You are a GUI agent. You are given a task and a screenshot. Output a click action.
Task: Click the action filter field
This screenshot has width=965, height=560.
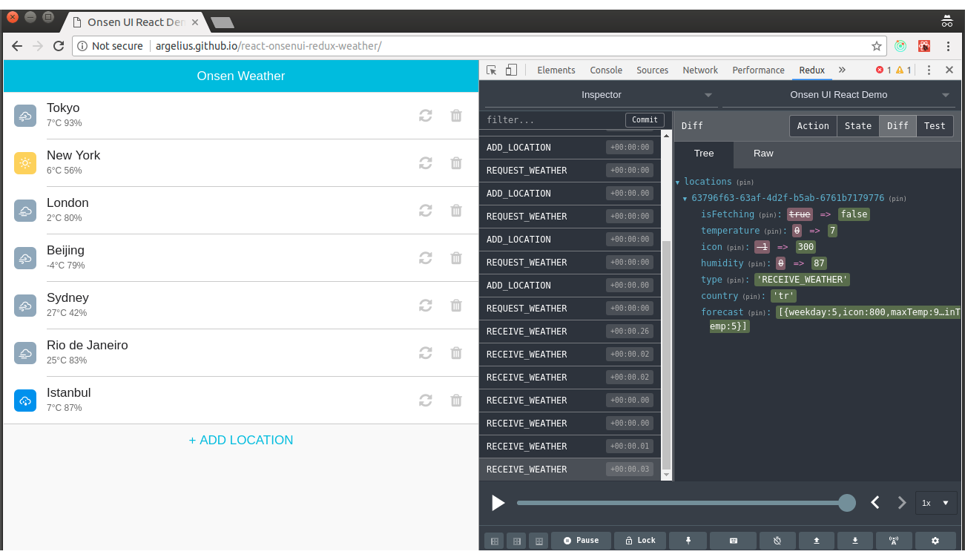point(553,120)
